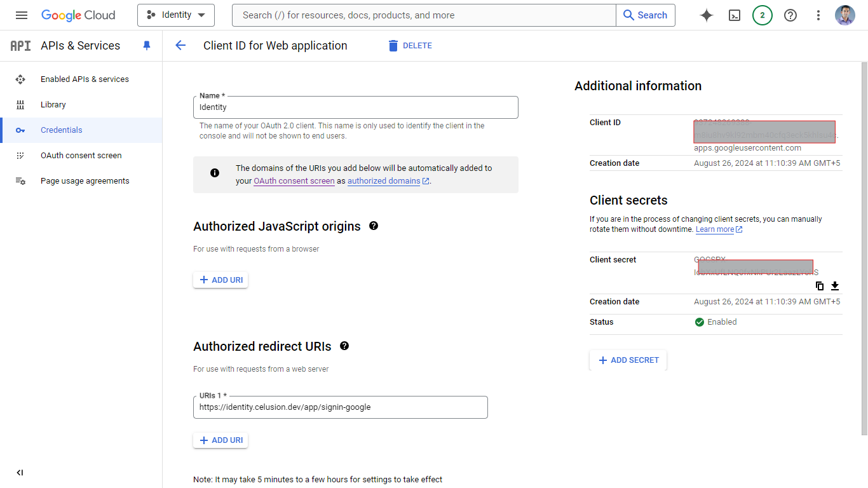This screenshot has width=868, height=488.
Task: Click the Client ID creation date value
Action: [x=767, y=163]
